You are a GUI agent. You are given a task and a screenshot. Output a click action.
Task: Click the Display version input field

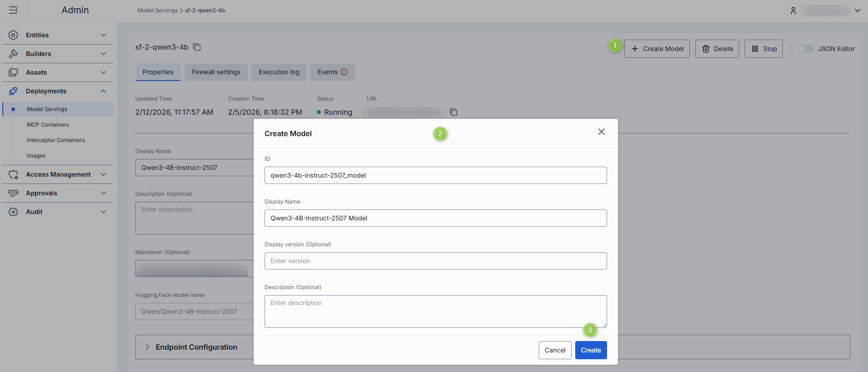[435, 261]
